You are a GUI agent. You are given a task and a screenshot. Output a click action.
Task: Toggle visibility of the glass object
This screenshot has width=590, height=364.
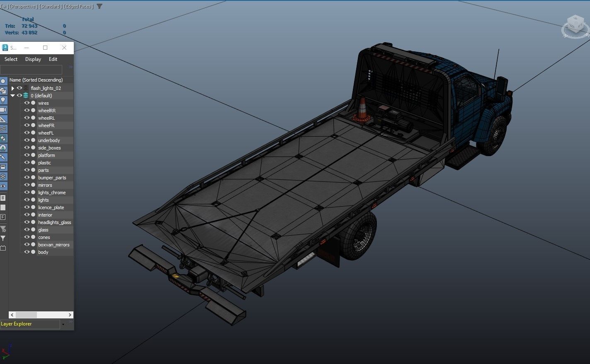click(x=27, y=230)
